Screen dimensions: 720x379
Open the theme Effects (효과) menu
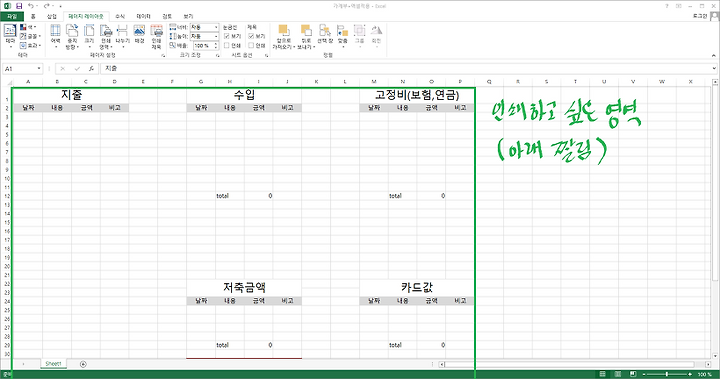click(30, 45)
